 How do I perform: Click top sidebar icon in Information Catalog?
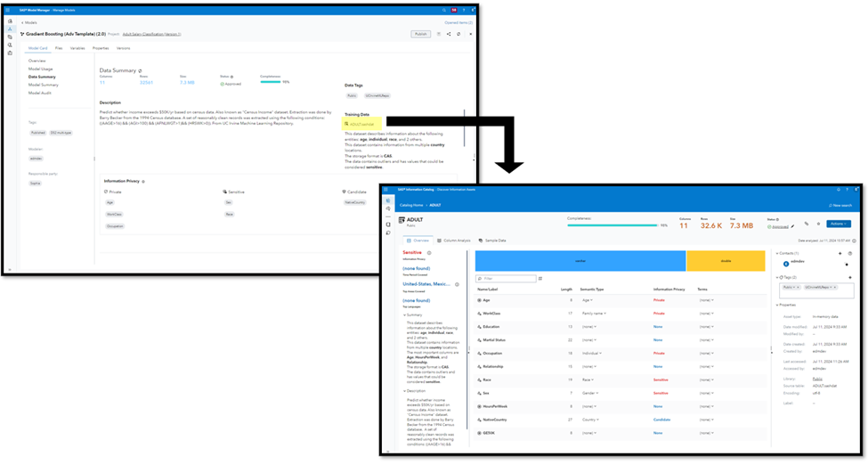[388, 200]
